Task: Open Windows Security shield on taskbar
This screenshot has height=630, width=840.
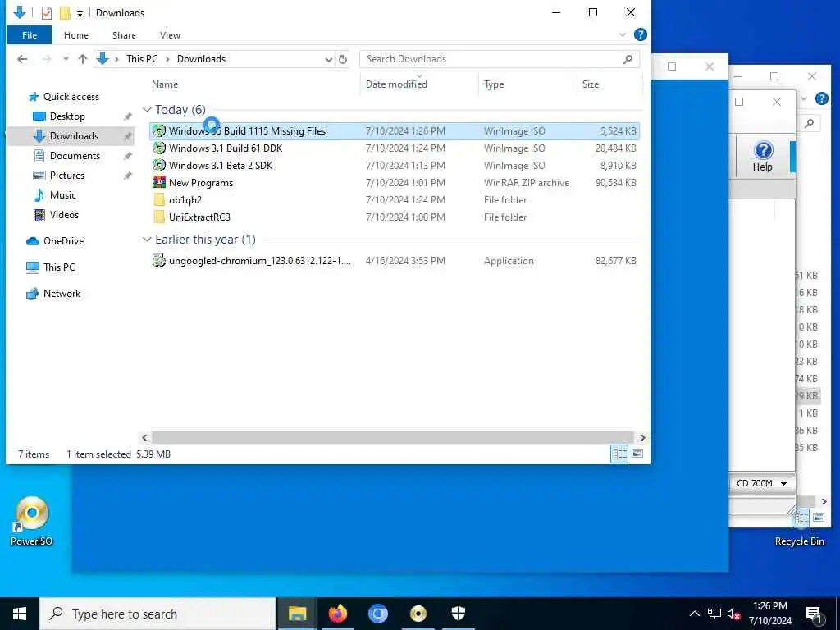Action: [x=459, y=614]
